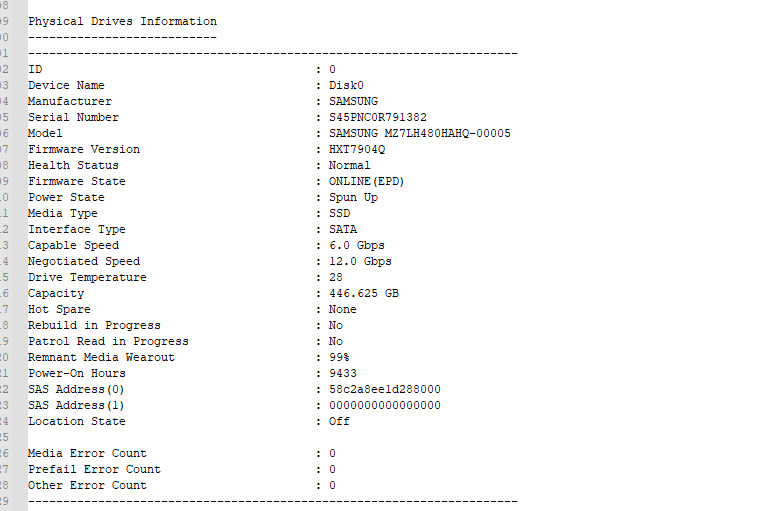The image size is (758, 511).
Task: Click the SAS address 58c2a8ee1d288000
Action: (x=384, y=389)
